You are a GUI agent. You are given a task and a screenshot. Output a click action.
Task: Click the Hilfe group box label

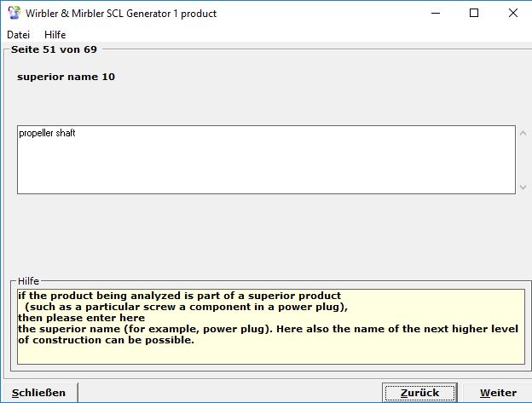click(28, 281)
